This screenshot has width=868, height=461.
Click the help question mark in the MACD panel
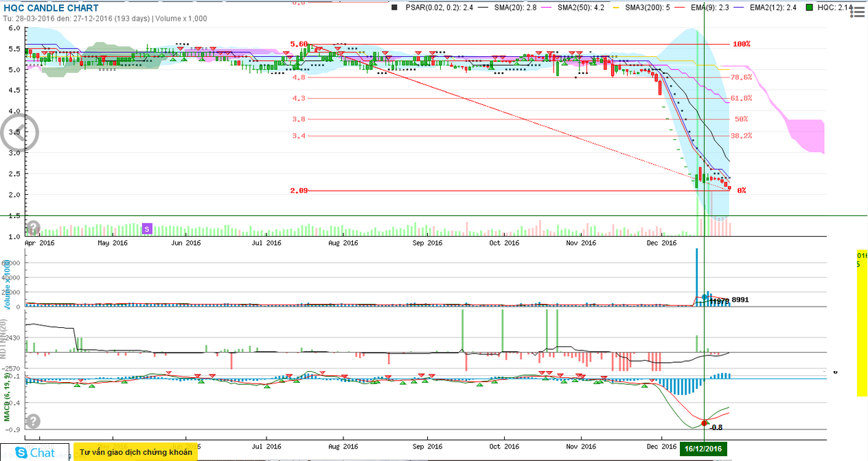33,421
